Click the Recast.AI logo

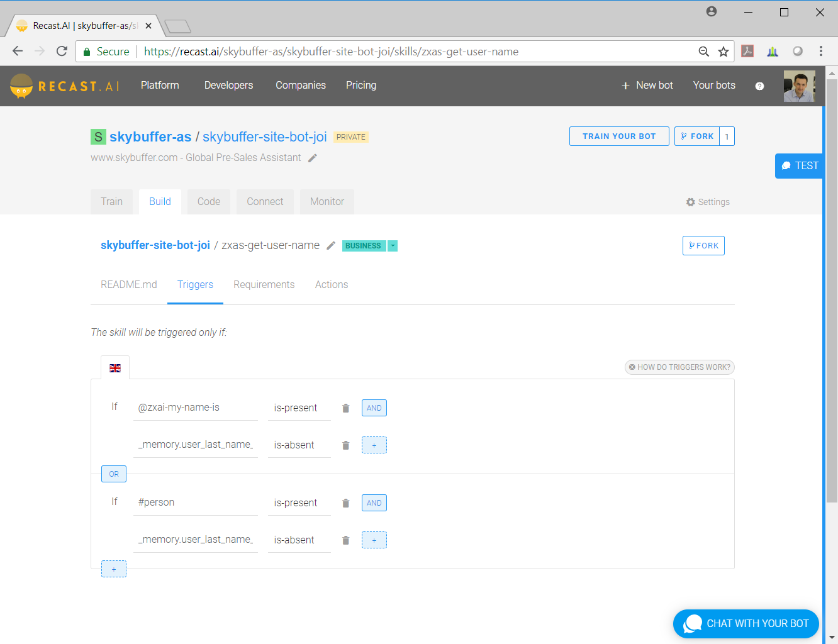click(64, 86)
